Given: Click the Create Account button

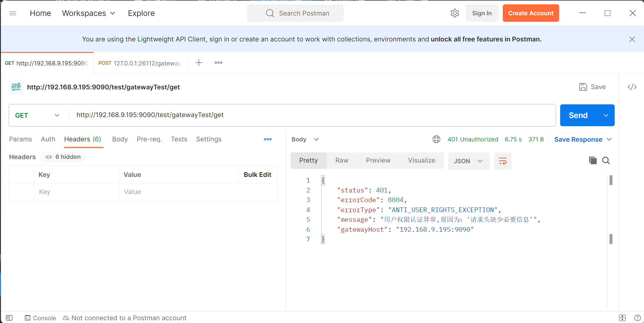Looking at the screenshot, I should 531,13.
